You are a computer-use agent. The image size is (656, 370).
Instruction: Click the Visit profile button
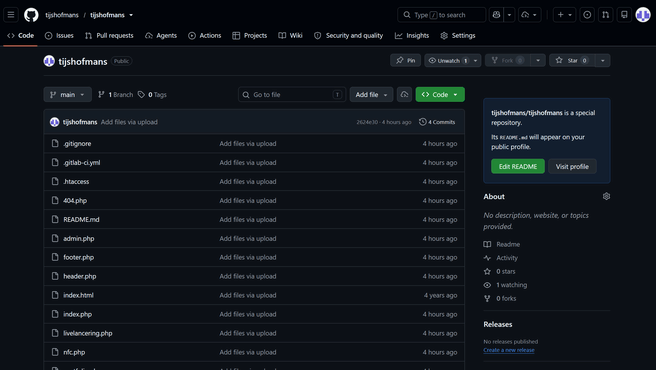click(x=572, y=166)
